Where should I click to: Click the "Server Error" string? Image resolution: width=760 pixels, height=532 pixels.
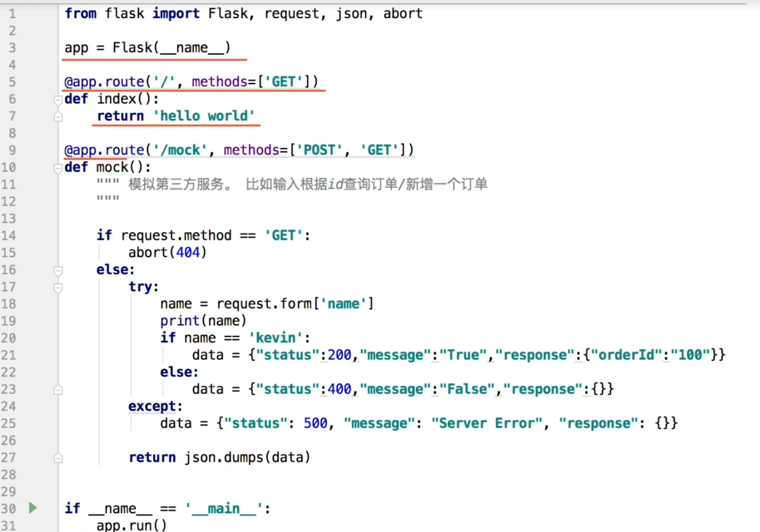[x=487, y=423]
